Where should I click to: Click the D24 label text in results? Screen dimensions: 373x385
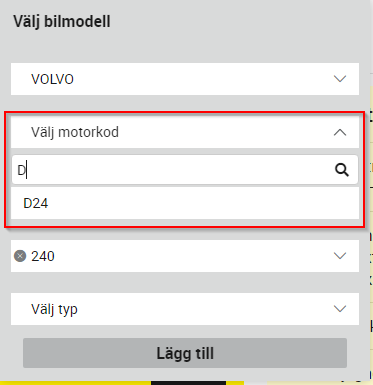click(x=36, y=203)
